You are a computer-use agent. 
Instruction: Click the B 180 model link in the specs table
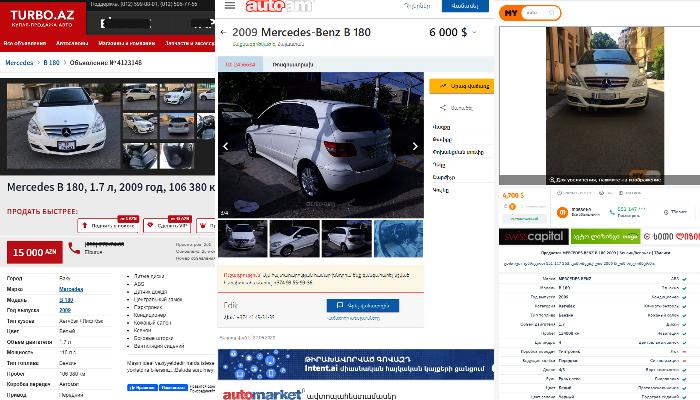click(x=66, y=300)
